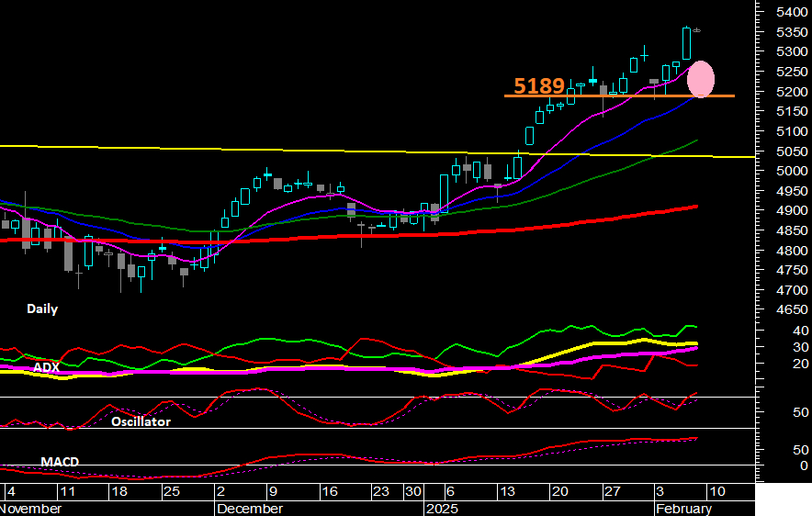Screen dimensions: 812x516
Task: Click the 5250 price axis value
Action: pyautogui.click(x=792, y=72)
